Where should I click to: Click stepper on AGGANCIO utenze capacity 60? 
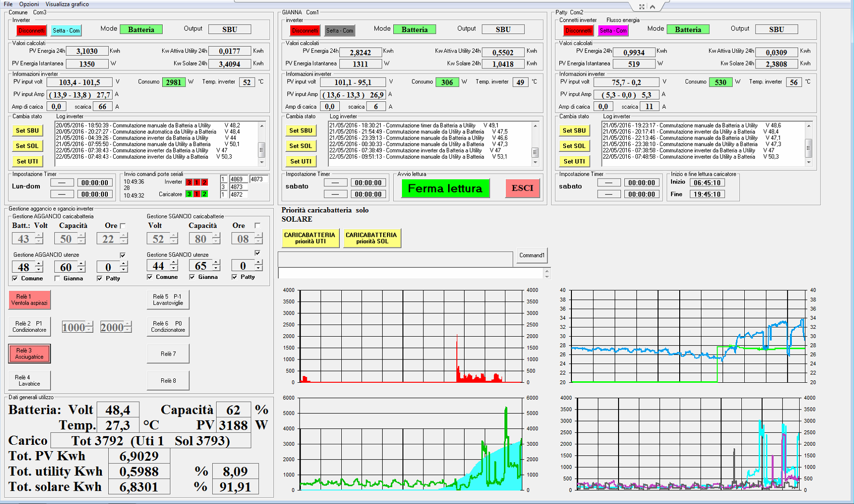coord(81,267)
